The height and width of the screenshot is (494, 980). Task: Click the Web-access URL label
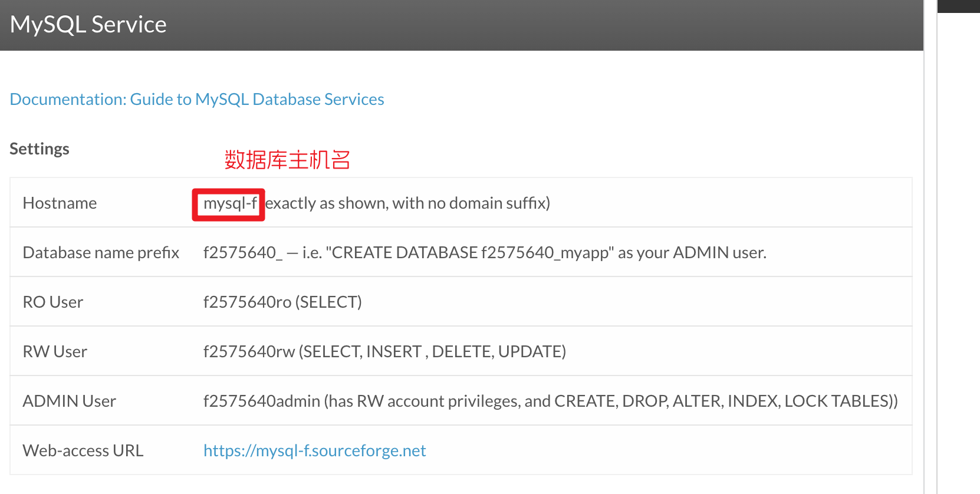click(x=83, y=450)
